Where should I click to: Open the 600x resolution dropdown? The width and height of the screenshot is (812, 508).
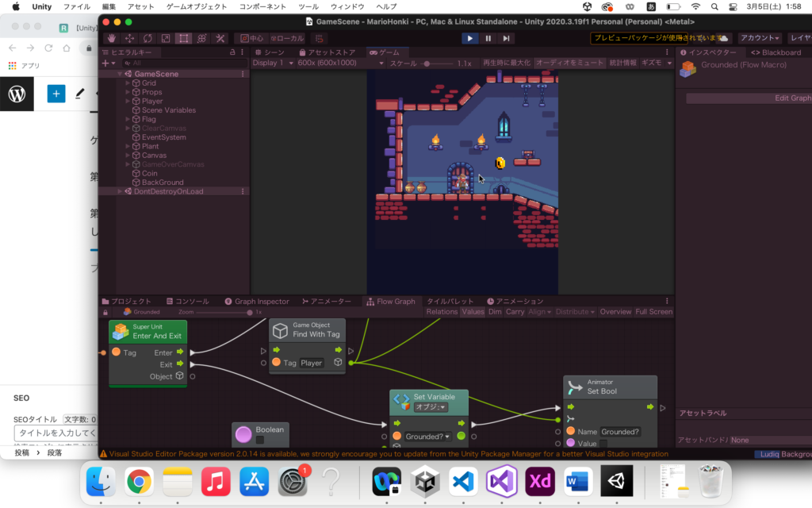click(340, 63)
